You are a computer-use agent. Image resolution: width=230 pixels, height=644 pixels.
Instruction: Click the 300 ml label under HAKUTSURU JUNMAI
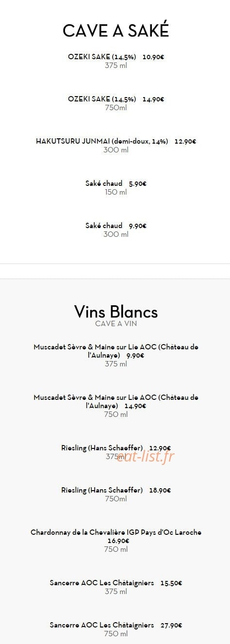pos(115,150)
